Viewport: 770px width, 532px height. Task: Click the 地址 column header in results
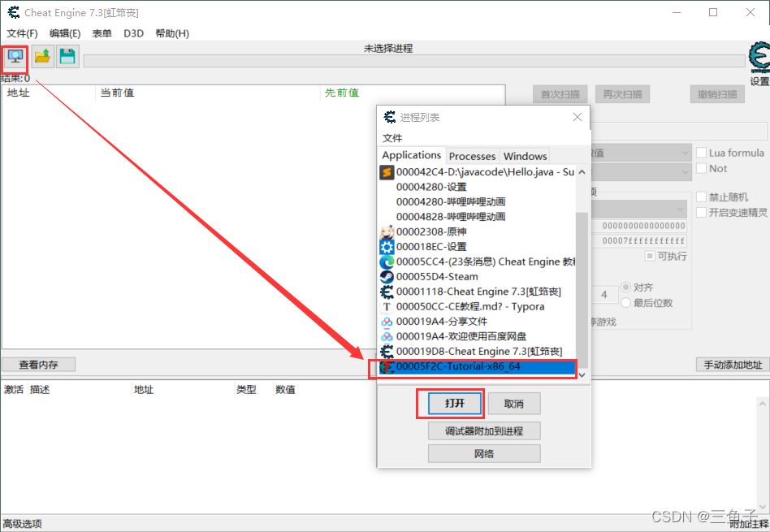[x=19, y=93]
